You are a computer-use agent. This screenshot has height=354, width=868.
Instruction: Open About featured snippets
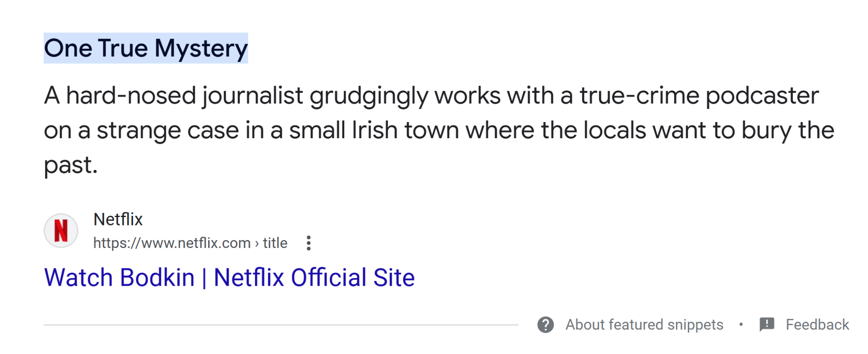pyautogui.click(x=644, y=325)
